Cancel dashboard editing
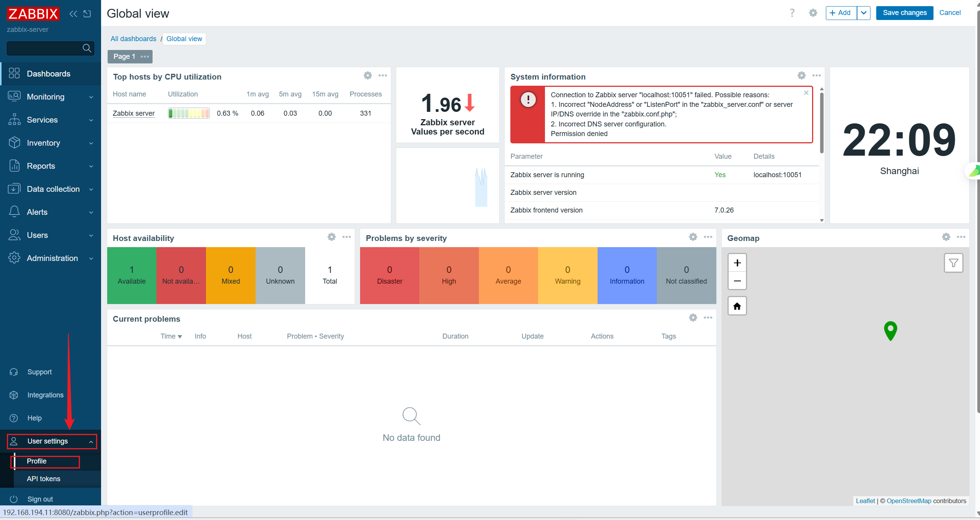 [x=950, y=13]
